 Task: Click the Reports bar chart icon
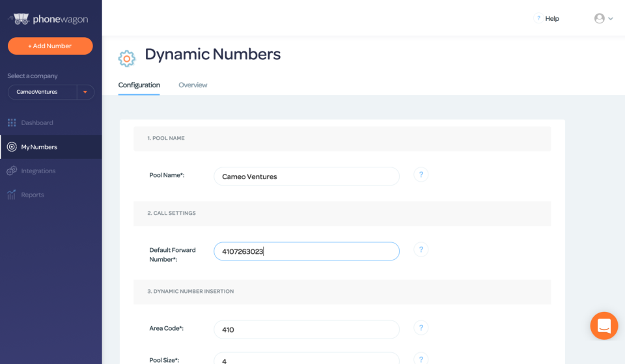point(12,195)
